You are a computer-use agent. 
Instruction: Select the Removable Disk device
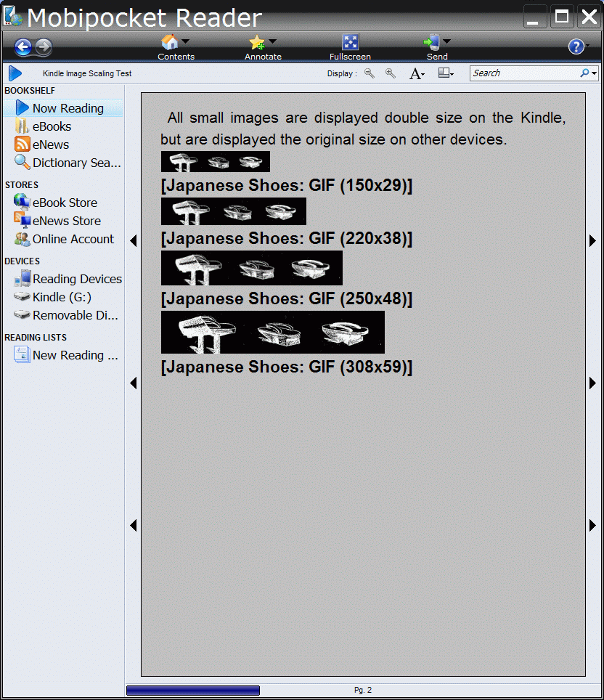[75, 316]
